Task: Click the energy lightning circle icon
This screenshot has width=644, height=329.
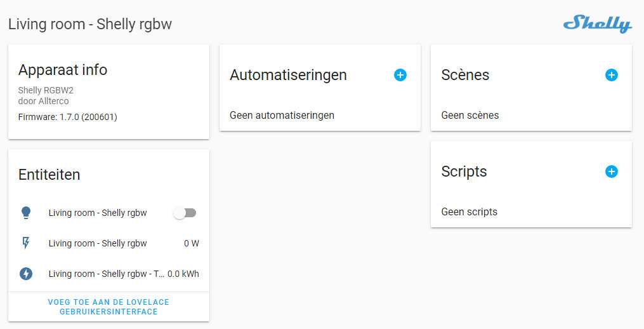Action: point(26,274)
